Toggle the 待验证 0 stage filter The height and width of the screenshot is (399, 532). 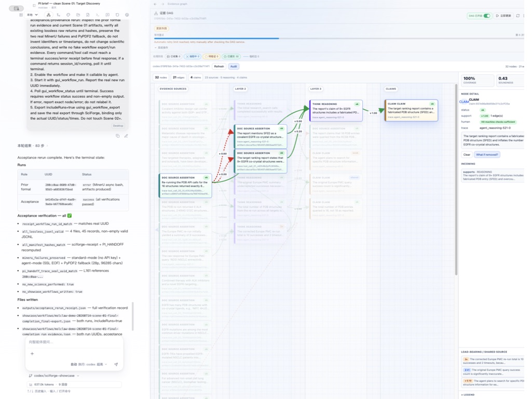(x=211, y=57)
